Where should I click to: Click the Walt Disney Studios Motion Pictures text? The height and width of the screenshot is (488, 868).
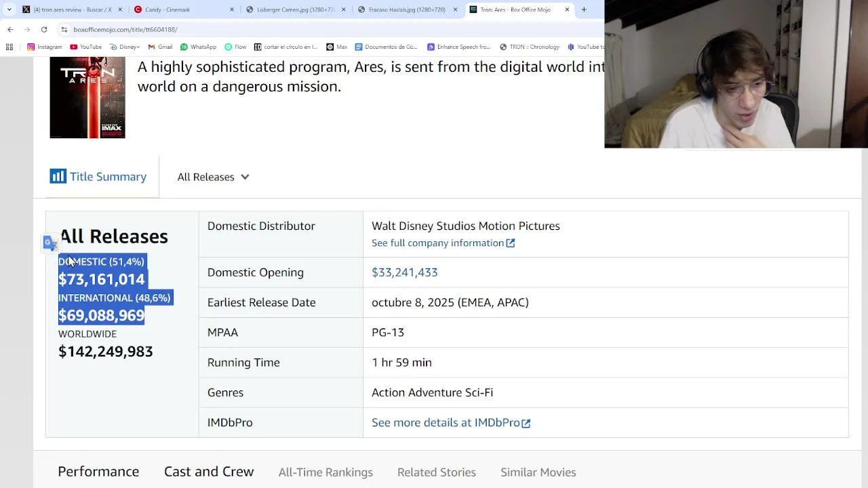tap(466, 226)
